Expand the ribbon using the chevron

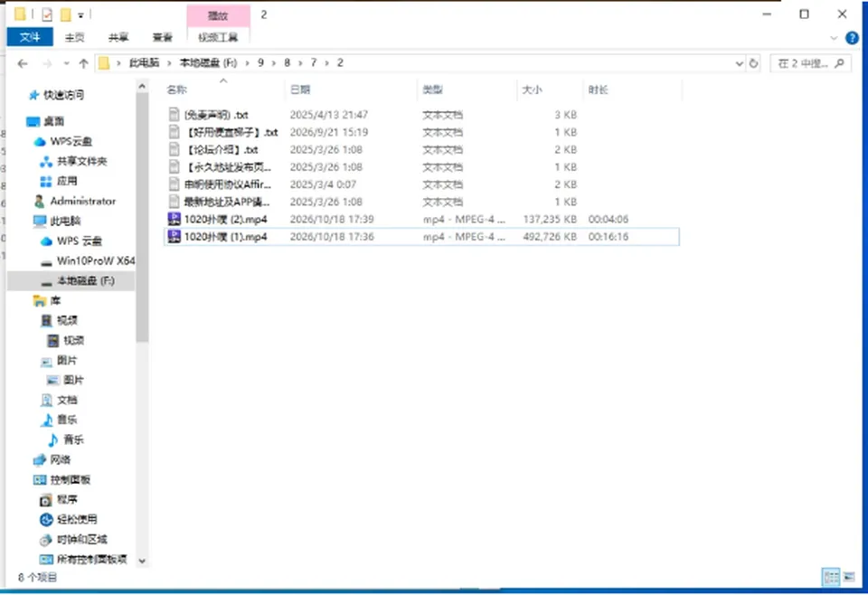[x=834, y=38]
